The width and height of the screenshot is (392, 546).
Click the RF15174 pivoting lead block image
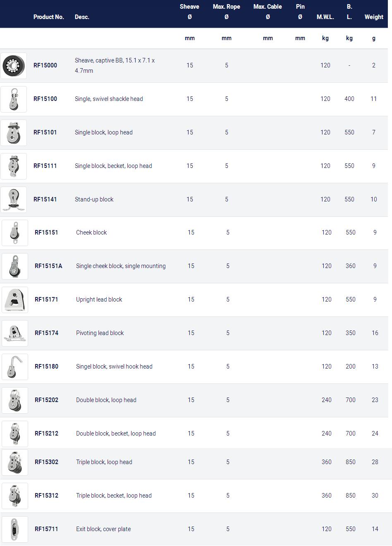click(x=15, y=333)
